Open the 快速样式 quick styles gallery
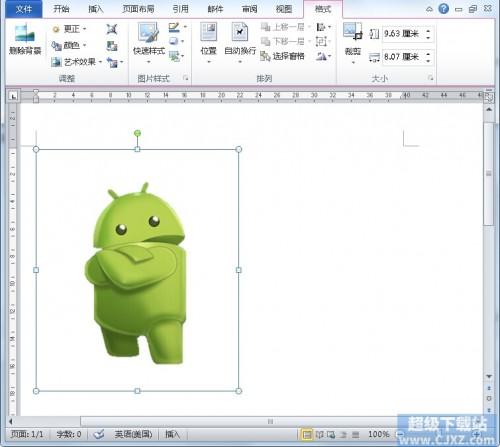The height and width of the screenshot is (447, 500). click(149, 43)
